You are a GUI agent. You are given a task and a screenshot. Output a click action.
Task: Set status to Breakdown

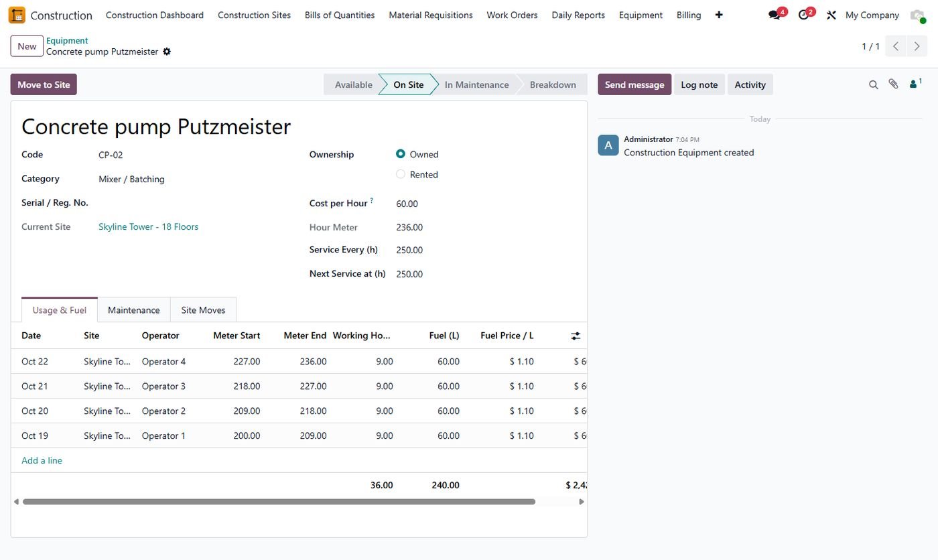[553, 84]
